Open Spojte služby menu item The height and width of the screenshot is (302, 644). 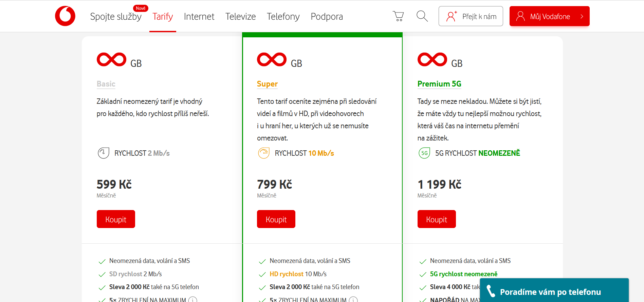(x=116, y=16)
